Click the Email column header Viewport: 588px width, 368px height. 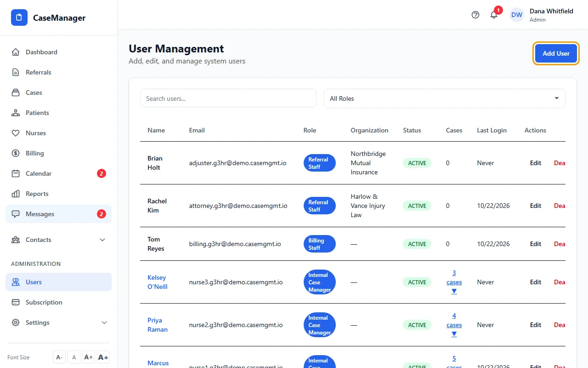(x=197, y=130)
